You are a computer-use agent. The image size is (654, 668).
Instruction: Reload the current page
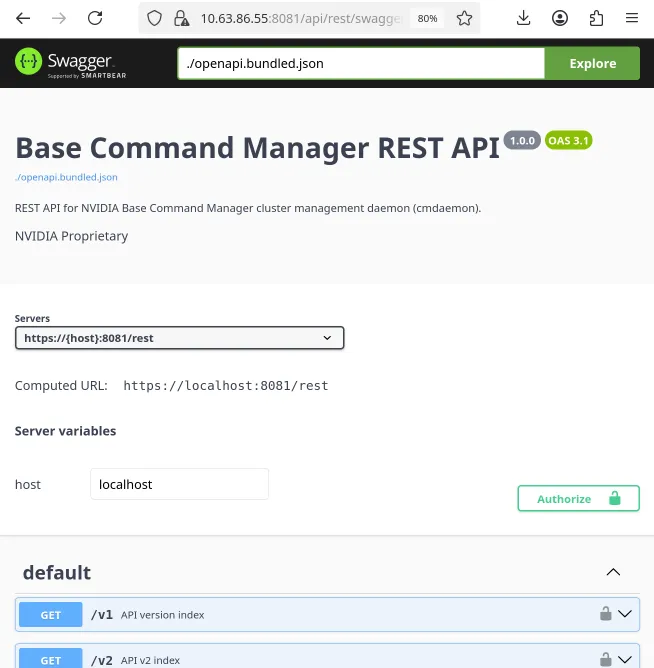[95, 18]
